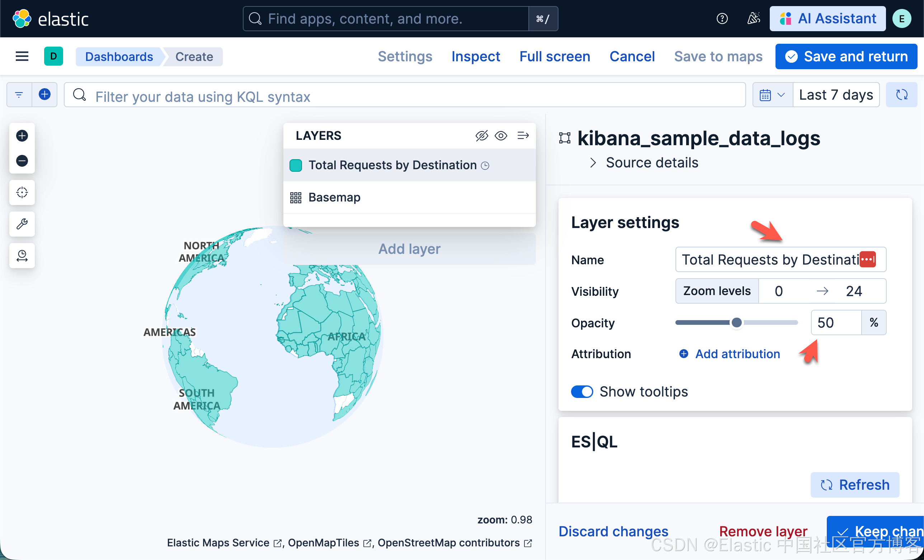Open the map tools wrench icon
The width and height of the screenshot is (924, 560).
[x=22, y=224]
